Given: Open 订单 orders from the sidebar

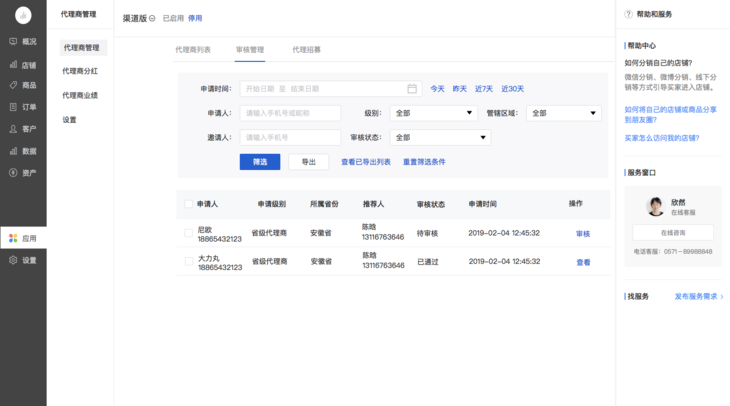Looking at the screenshot, I should tap(22, 107).
